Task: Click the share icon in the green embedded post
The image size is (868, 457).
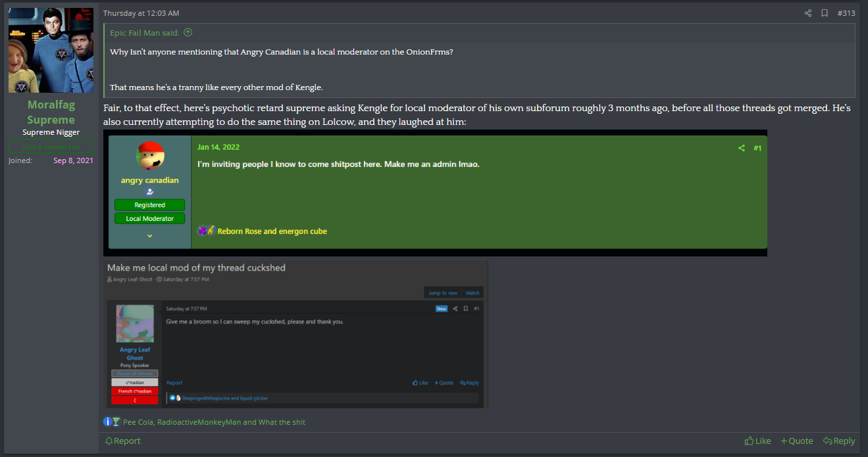Action: point(742,149)
